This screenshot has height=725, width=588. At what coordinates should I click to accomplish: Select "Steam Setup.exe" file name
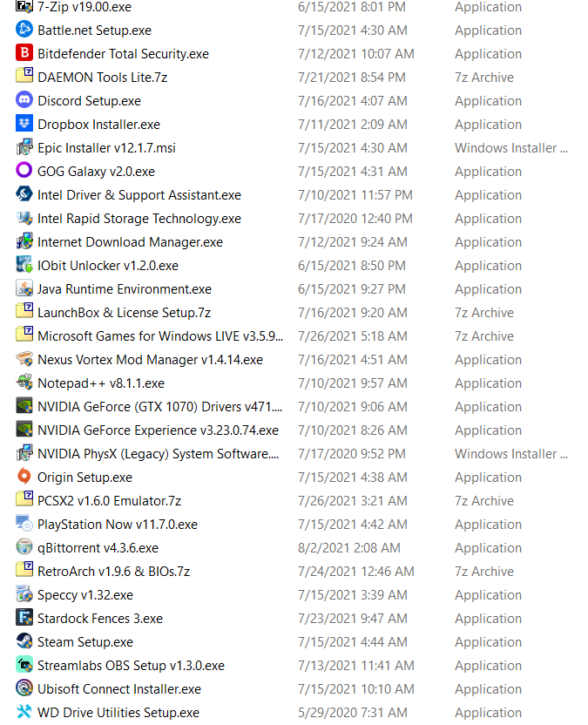[85, 643]
